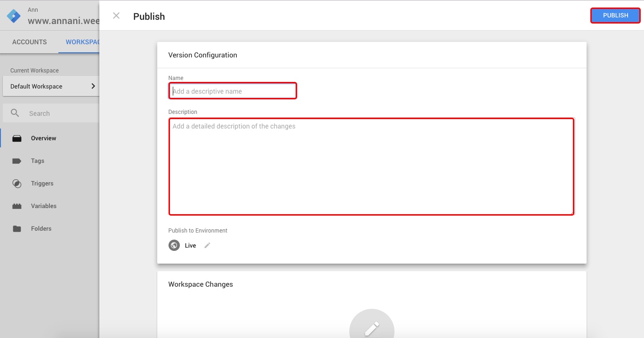Image resolution: width=644 pixels, height=338 pixels.
Task: Click the Live environment globe icon
Action: point(174,245)
